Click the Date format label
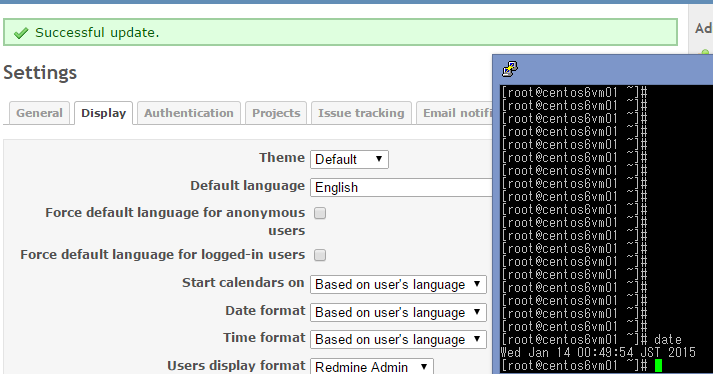 click(x=265, y=311)
